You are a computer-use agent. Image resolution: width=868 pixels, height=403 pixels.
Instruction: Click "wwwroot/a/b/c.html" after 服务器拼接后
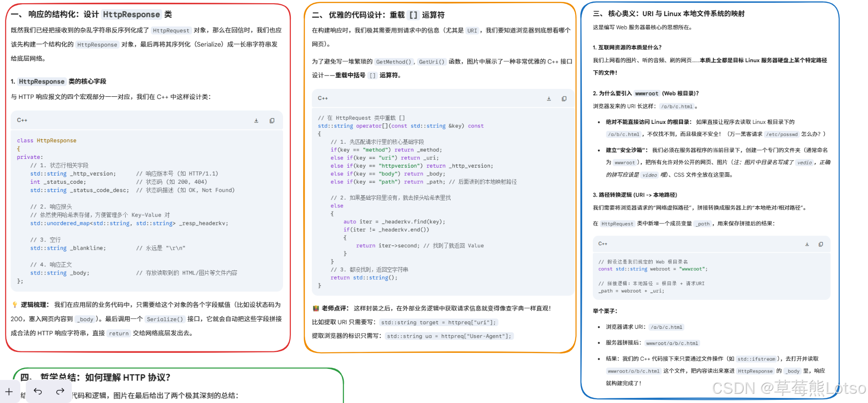coord(672,343)
